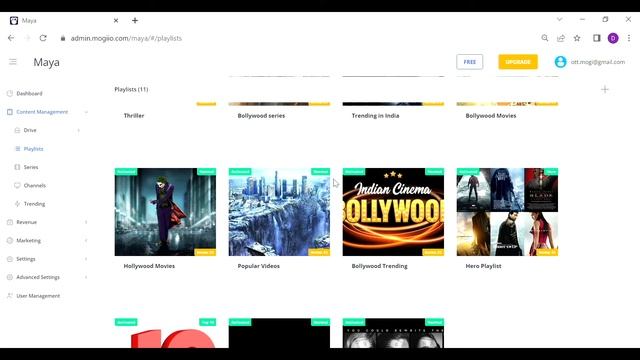Viewport: 640px width, 360px height.
Task: Select Series in the sidebar
Action: 31,167
